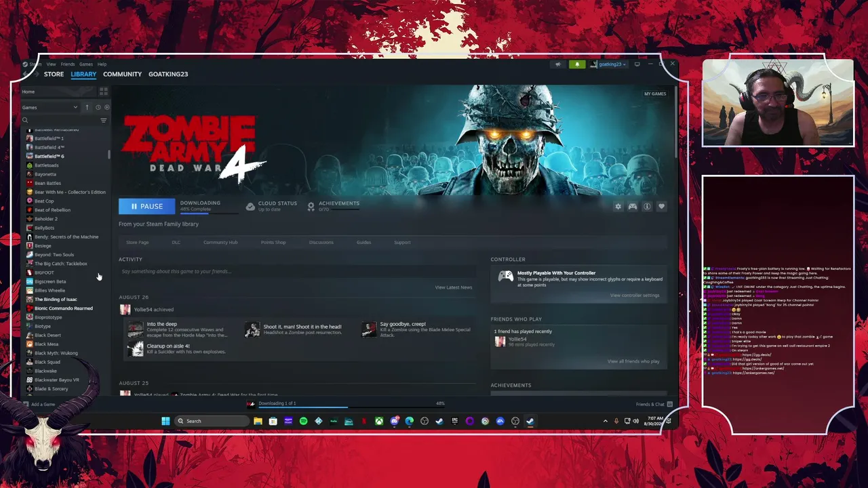The image size is (868, 488).
Task: Select The Binding of Isaac
Action: 56,299
